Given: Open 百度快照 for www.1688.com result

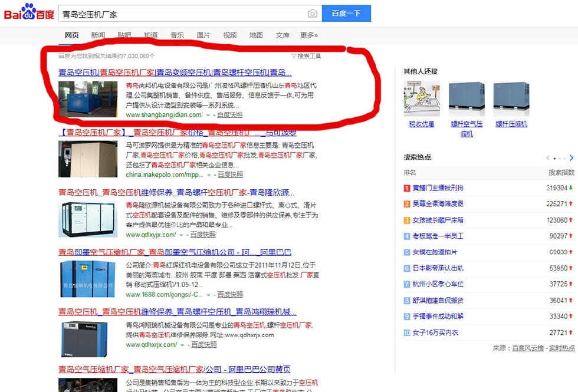Looking at the screenshot, I should 231,295.
